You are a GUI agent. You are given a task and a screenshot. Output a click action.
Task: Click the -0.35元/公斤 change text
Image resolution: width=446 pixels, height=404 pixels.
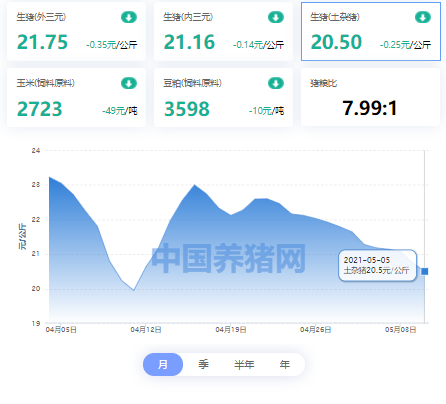[112, 45]
